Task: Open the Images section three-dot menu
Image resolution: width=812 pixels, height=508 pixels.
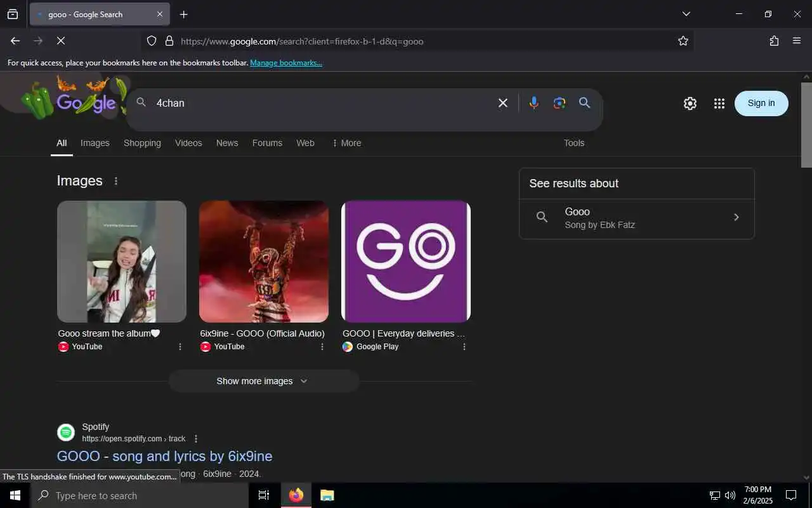Action: 115,181
